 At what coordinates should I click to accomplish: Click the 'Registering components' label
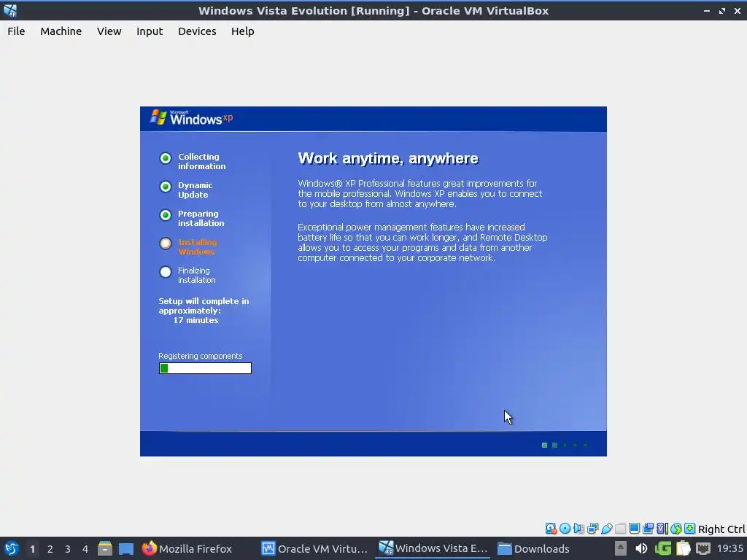[x=201, y=356]
